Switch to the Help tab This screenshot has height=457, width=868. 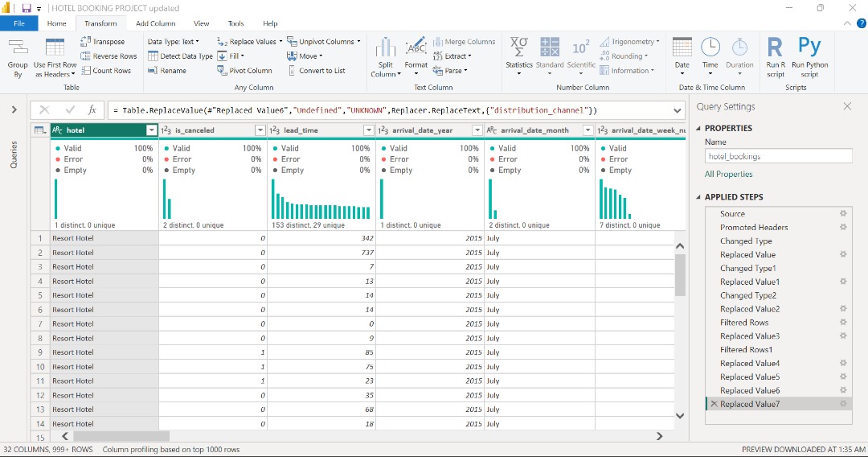[x=270, y=23]
